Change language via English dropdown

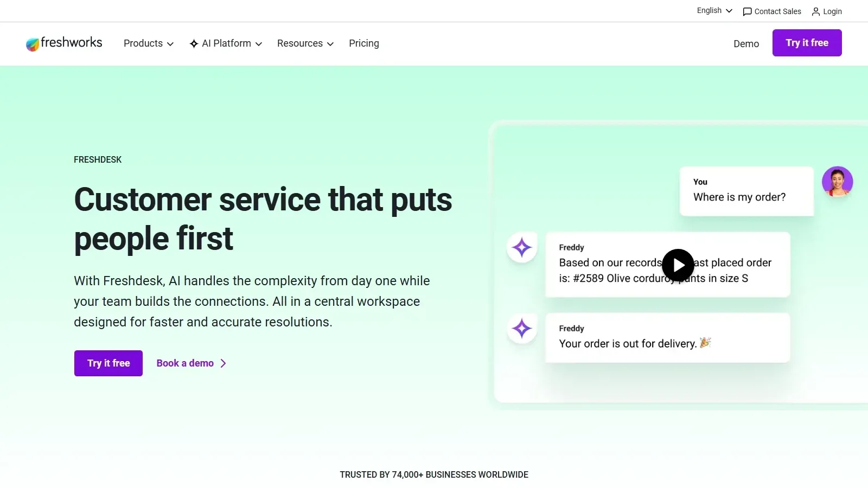pos(714,11)
